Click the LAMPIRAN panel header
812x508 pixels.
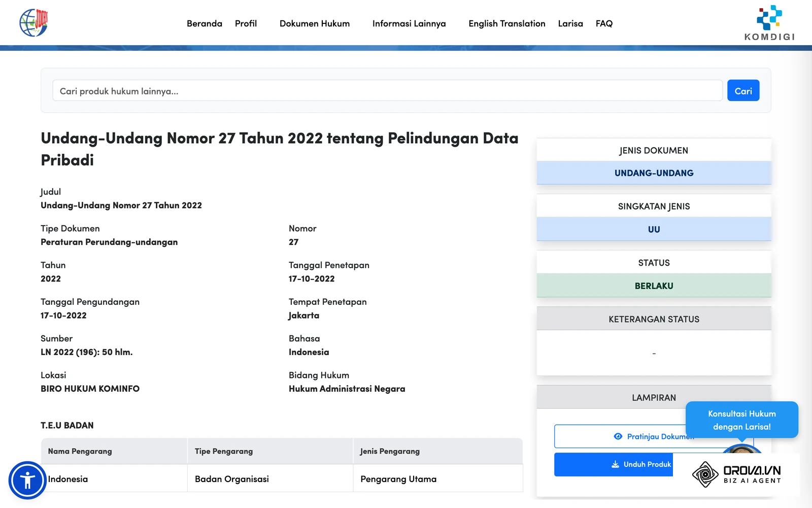point(654,397)
